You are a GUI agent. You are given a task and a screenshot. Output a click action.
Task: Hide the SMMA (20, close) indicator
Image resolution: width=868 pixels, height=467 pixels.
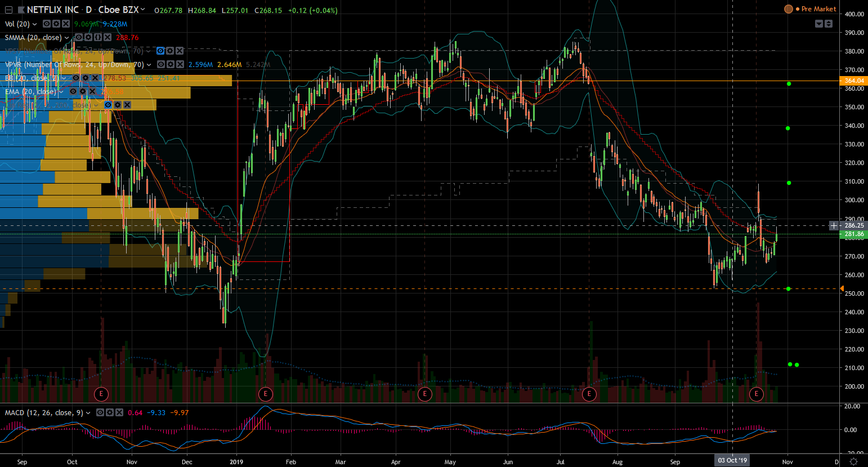[x=79, y=37]
